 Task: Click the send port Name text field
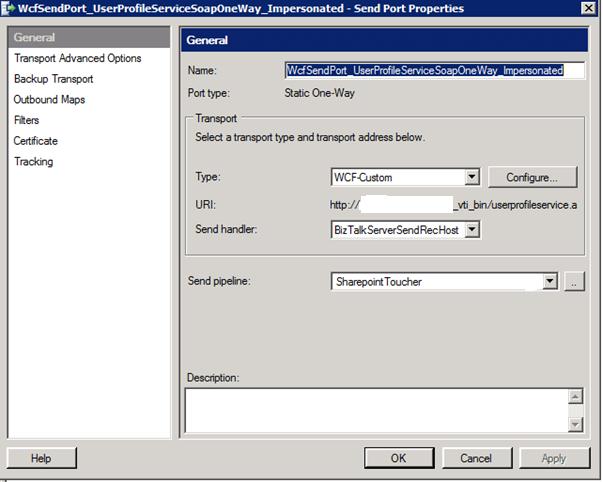435,70
